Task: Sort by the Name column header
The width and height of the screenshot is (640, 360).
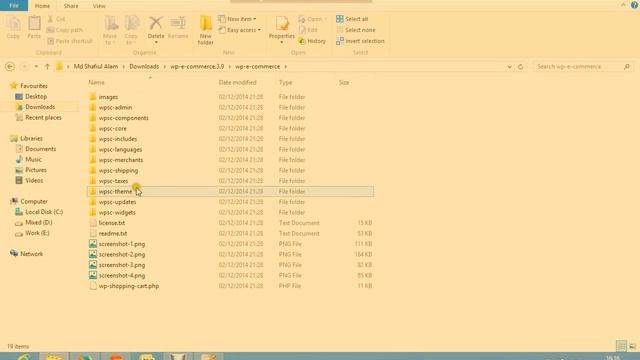Action: [97, 82]
